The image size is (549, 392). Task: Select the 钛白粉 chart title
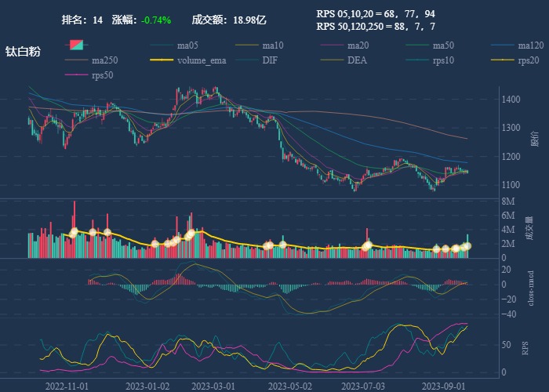[23, 52]
